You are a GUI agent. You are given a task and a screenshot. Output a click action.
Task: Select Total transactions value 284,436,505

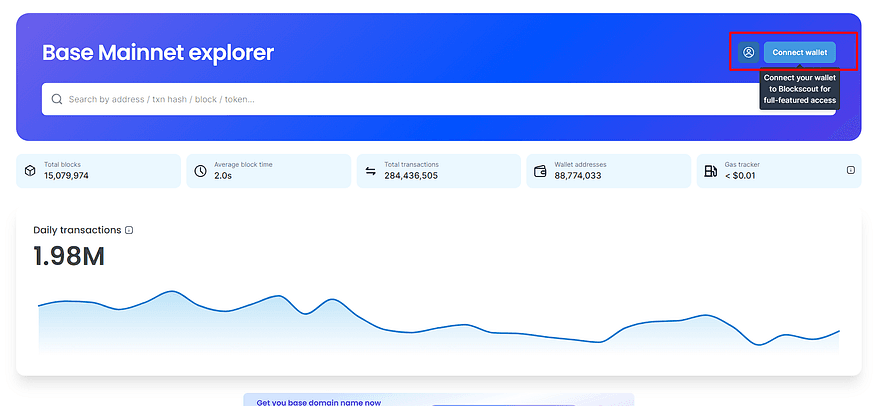coord(411,176)
